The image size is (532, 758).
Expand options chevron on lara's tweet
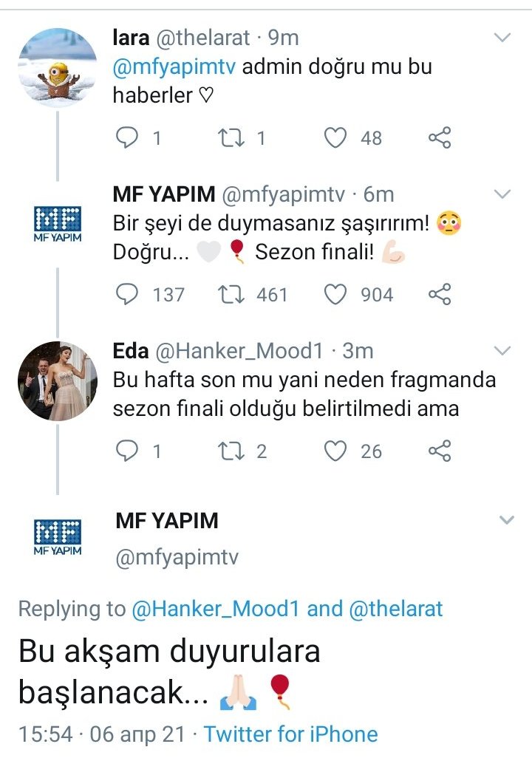point(502,38)
